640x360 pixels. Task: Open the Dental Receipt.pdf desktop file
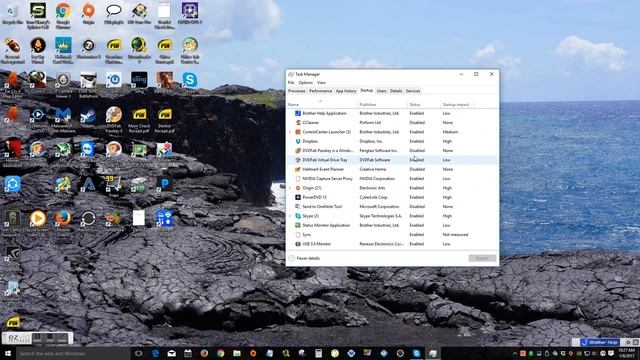pos(164,121)
